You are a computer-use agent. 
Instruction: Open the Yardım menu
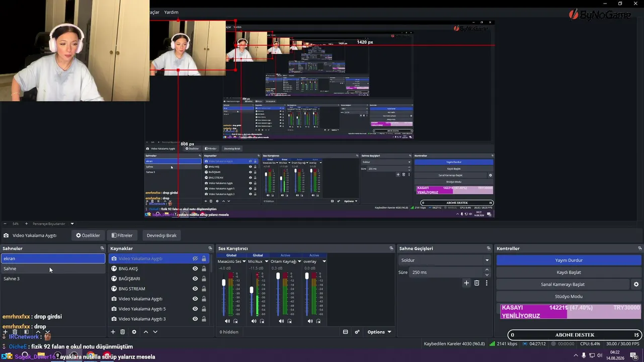(171, 12)
